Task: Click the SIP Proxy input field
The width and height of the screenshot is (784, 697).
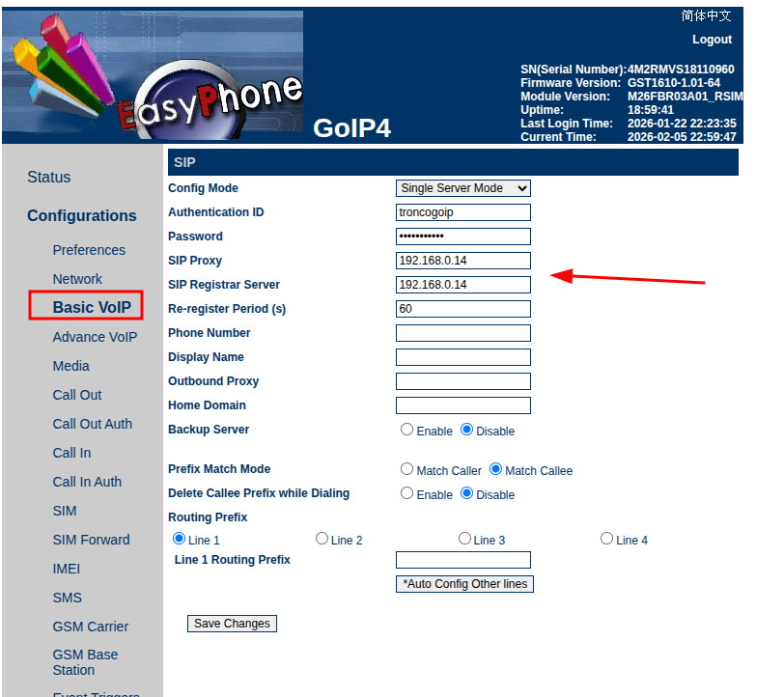Action: click(462, 261)
